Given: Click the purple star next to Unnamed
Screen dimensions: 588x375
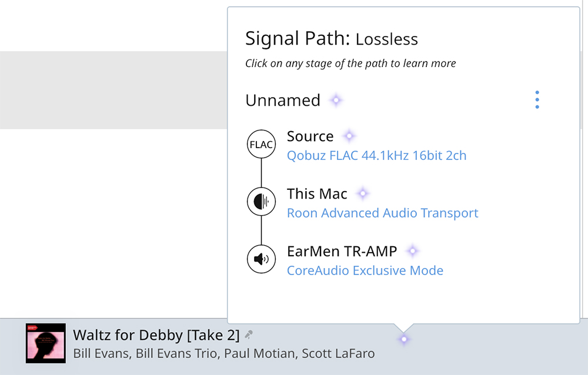Looking at the screenshot, I should tap(336, 101).
